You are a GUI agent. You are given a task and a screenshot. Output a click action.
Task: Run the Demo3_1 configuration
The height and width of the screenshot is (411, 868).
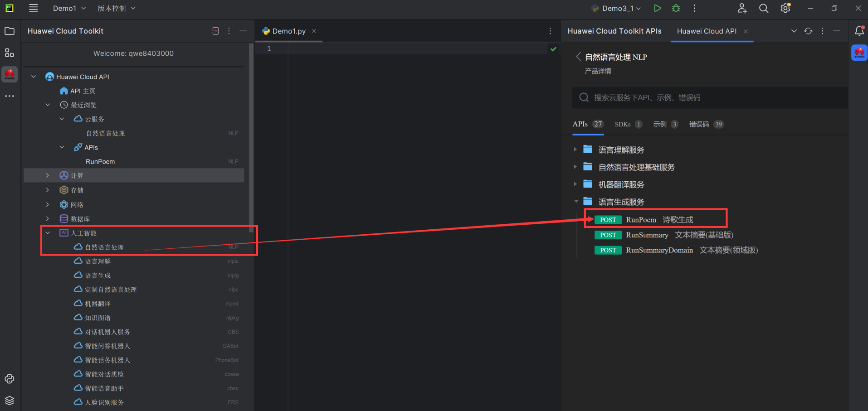point(657,8)
